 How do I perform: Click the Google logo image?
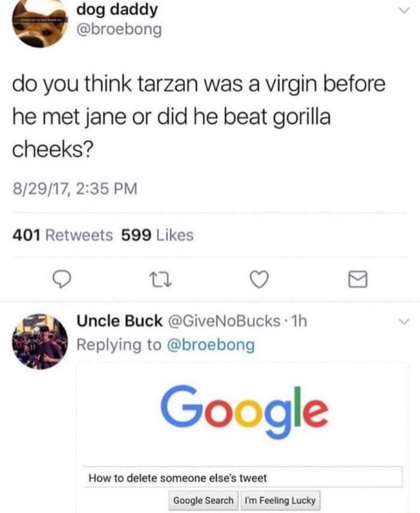click(244, 412)
